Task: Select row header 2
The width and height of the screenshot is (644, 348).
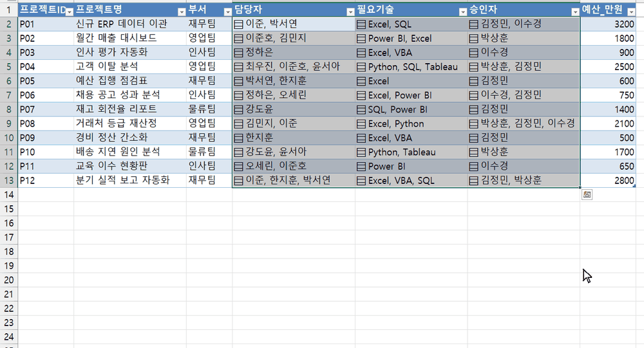Action: (x=8, y=24)
